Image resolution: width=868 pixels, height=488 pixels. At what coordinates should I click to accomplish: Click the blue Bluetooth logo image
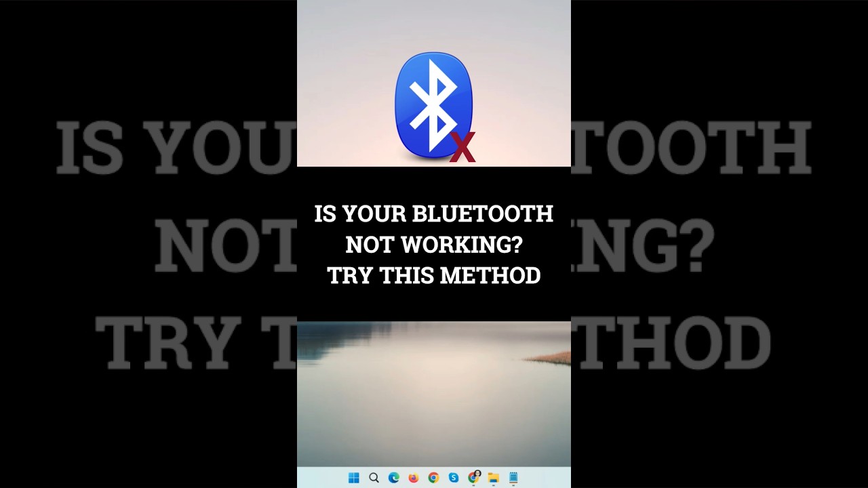coord(433,106)
